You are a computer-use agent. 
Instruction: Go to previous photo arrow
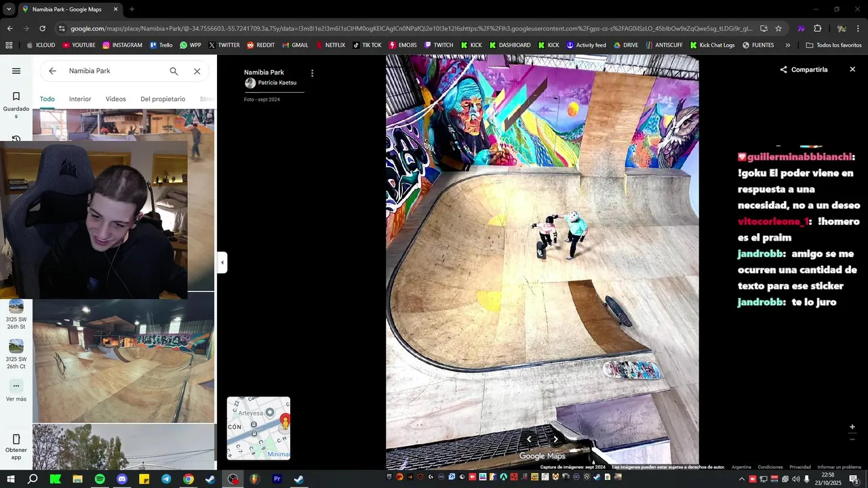(x=530, y=439)
